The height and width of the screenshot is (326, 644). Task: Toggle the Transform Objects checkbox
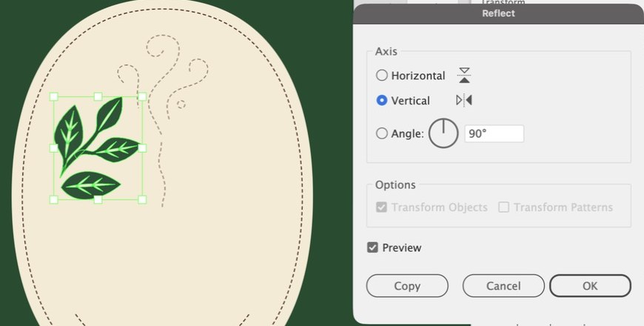tap(381, 207)
